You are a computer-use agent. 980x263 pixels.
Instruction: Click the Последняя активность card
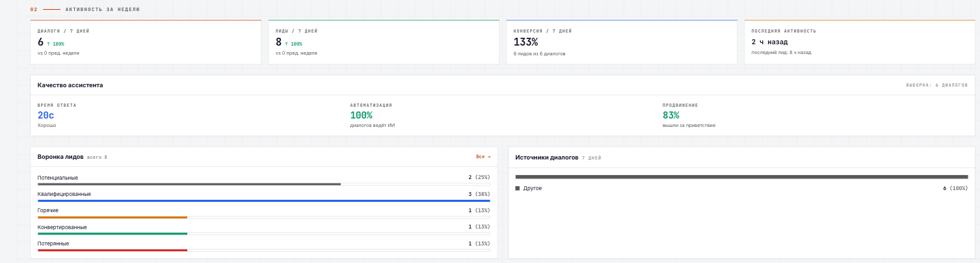pyautogui.click(x=860, y=42)
